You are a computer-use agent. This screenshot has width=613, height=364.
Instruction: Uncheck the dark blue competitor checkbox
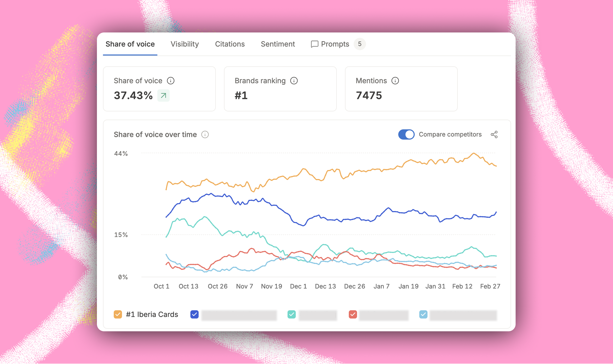click(194, 314)
